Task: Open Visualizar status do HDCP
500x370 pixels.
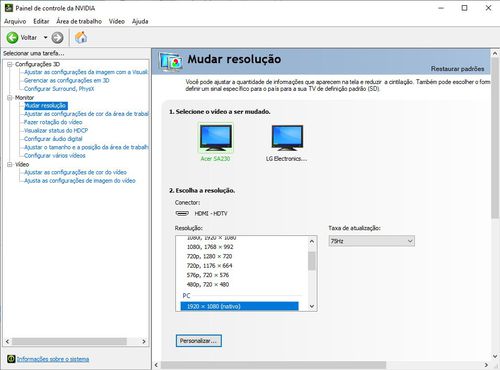Action: tap(56, 131)
